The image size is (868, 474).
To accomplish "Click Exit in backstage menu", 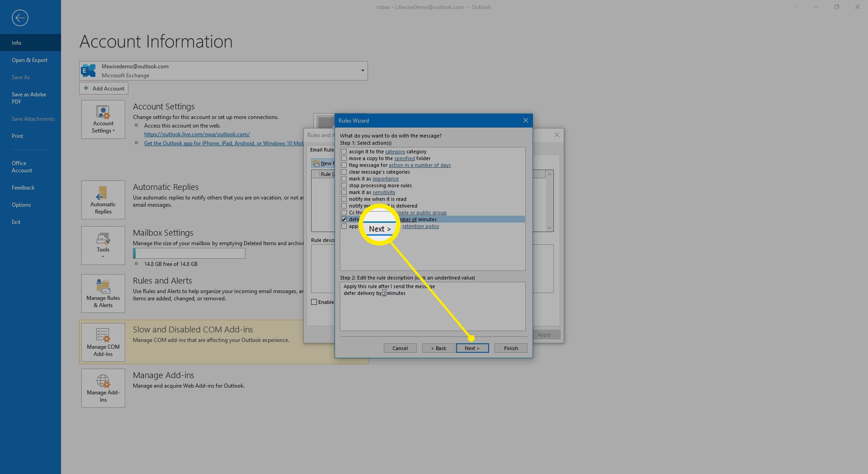I will (30, 222).
